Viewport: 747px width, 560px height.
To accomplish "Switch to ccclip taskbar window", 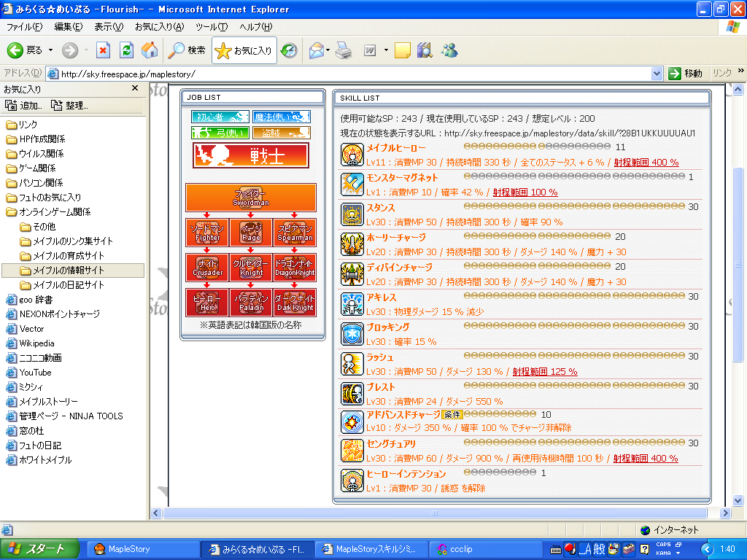I will click(x=485, y=549).
